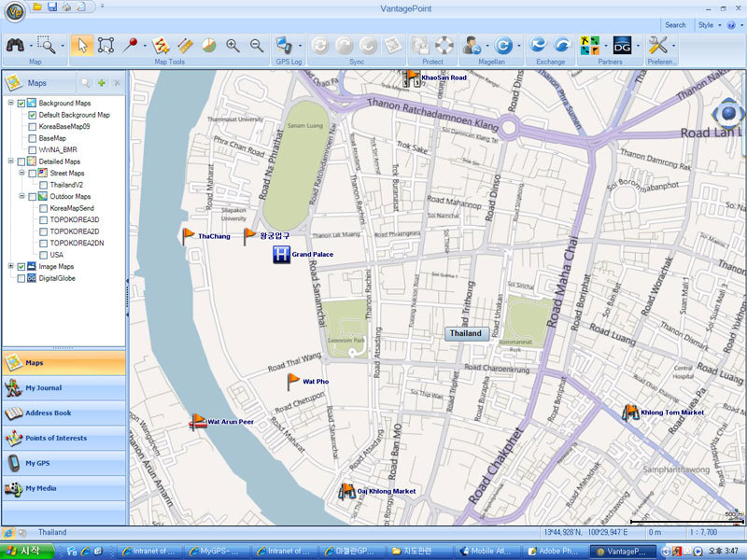747x560 pixels.
Task: Check the DigitalGlobe layer checkbox
Action: (x=21, y=278)
